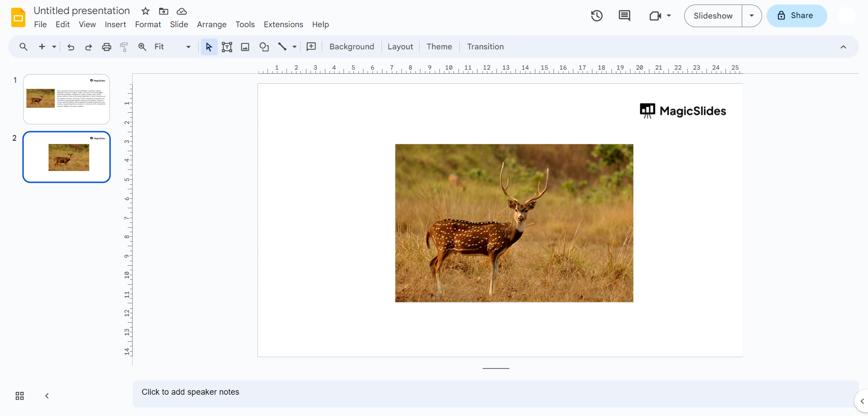This screenshot has height=416, width=868.
Task: Open the Arrange menu
Action: pyautogui.click(x=211, y=24)
